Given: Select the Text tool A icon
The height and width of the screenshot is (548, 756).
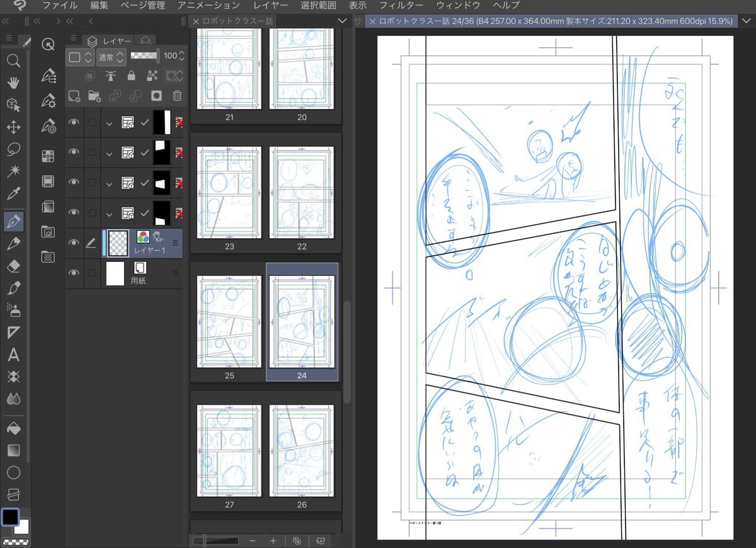Looking at the screenshot, I should tap(13, 355).
